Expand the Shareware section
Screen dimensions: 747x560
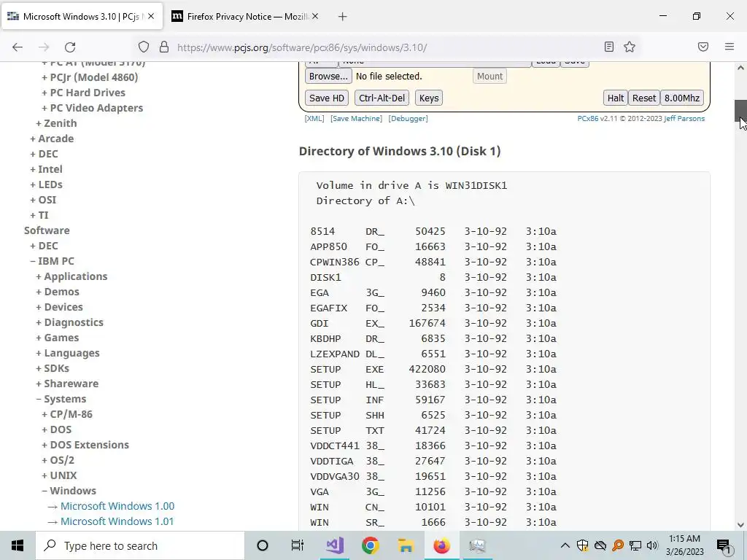(x=67, y=384)
